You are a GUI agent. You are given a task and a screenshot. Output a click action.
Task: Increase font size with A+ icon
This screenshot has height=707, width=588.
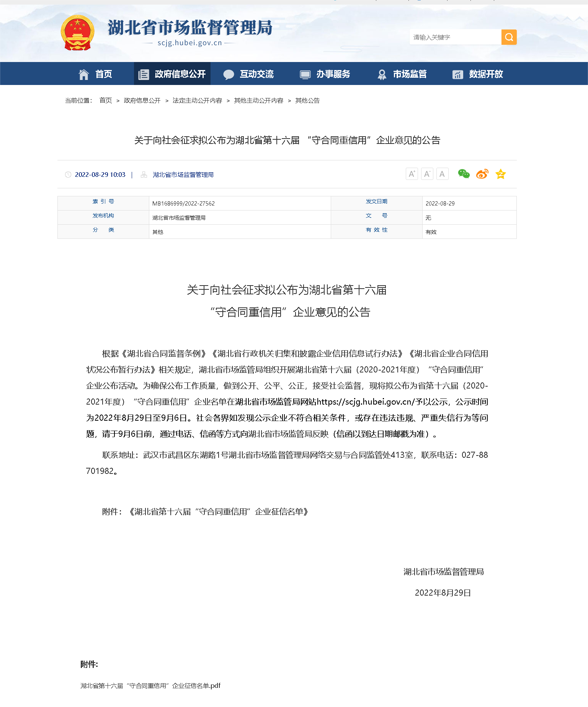[x=412, y=174]
